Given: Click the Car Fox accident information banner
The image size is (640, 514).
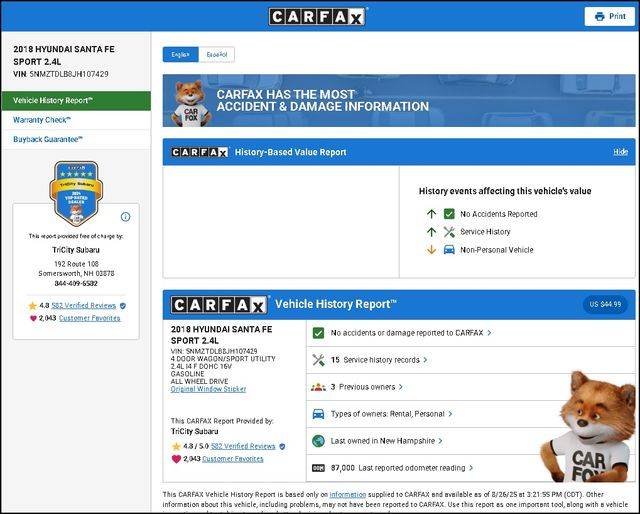Looking at the screenshot, I should (x=399, y=100).
